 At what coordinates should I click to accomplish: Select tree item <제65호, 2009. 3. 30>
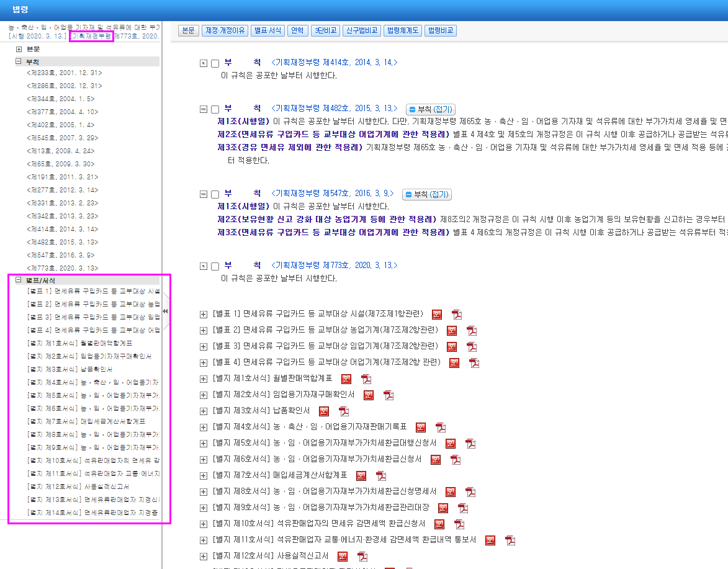click(x=60, y=164)
